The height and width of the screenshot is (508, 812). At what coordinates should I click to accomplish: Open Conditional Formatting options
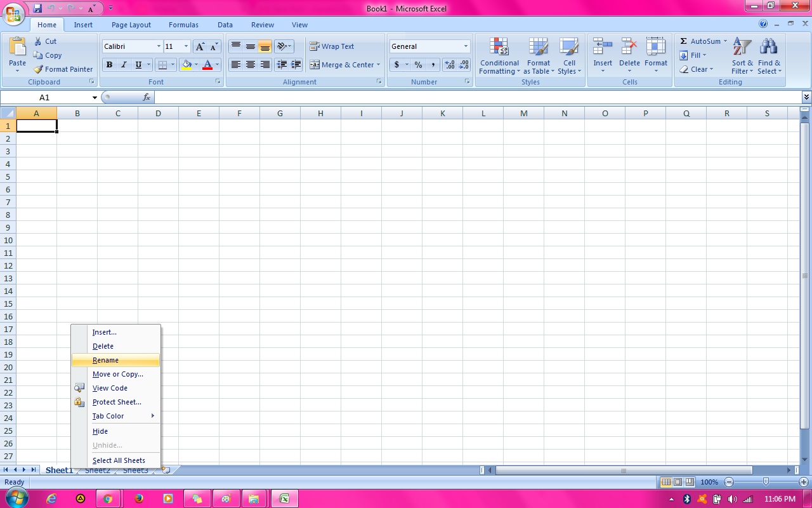point(499,56)
